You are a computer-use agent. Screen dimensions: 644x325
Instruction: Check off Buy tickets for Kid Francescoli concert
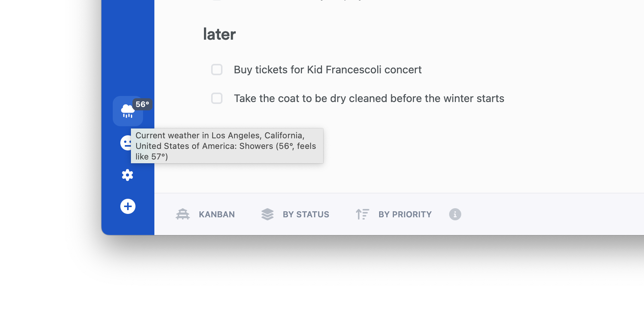pos(217,70)
